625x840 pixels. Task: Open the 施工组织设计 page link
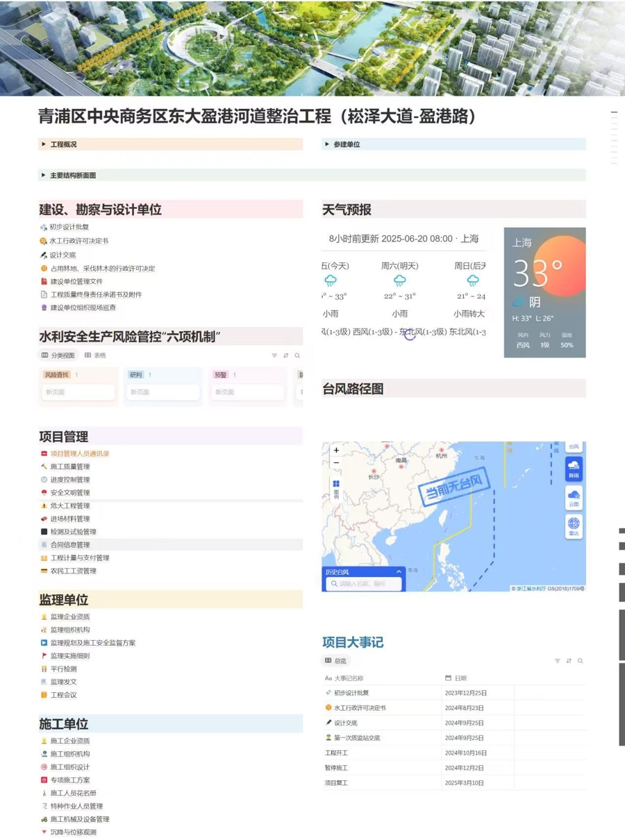[x=69, y=767]
